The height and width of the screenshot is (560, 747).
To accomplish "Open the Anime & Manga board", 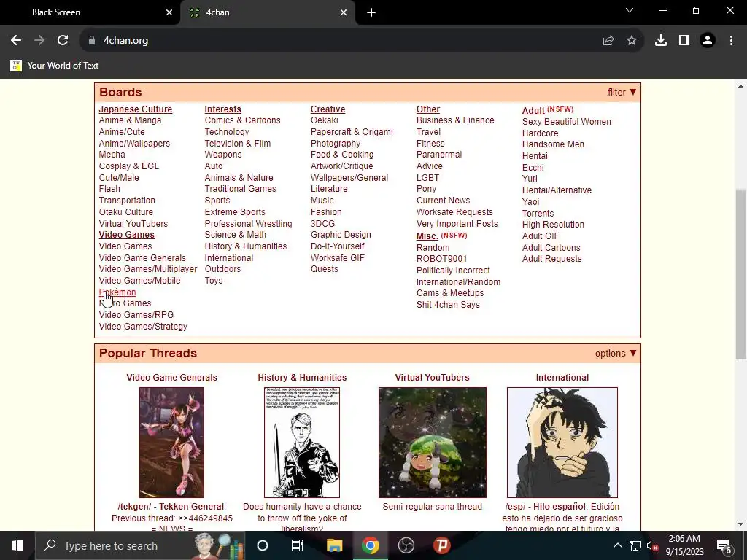I will 130,120.
